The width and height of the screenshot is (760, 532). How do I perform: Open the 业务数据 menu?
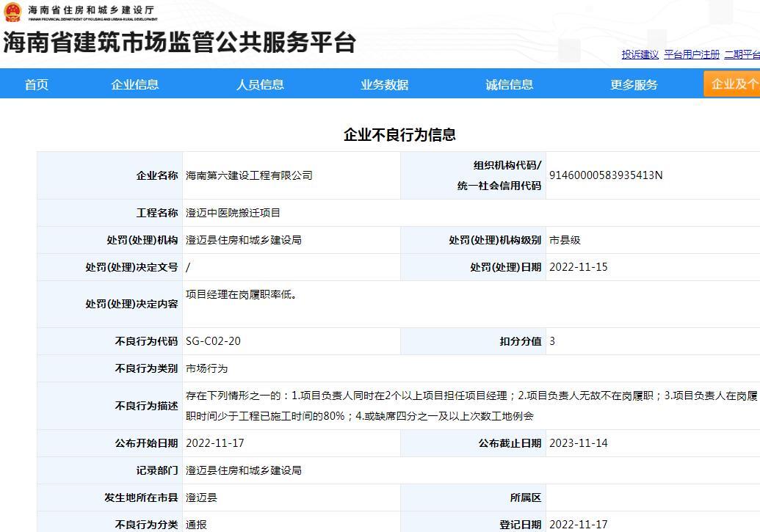pos(384,85)
